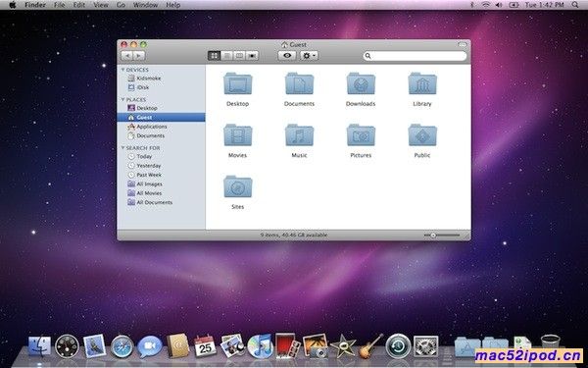Click the Forward navigation button
The width and height of the screenshot is (588, 368).
pyautogui.click(x=139, y=56)
